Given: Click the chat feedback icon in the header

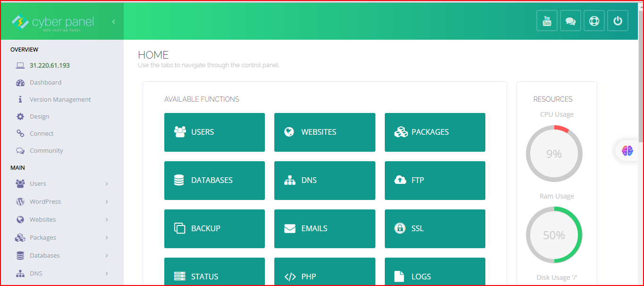Looking at the screenshot, I should tap(570, 20).
